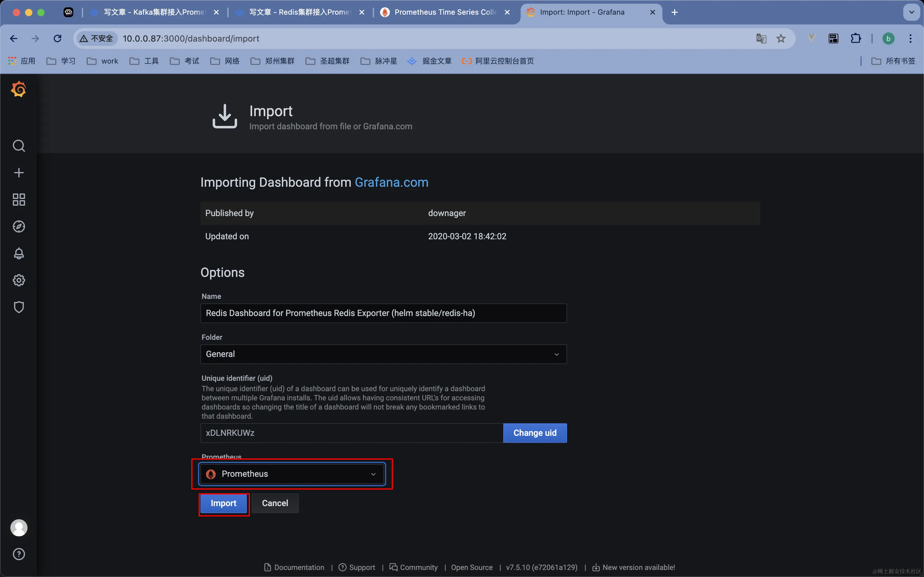This screenshot has width=924, height=577.
Task: Open the V extension icon in toolbar
Action: tap(811, 39)
